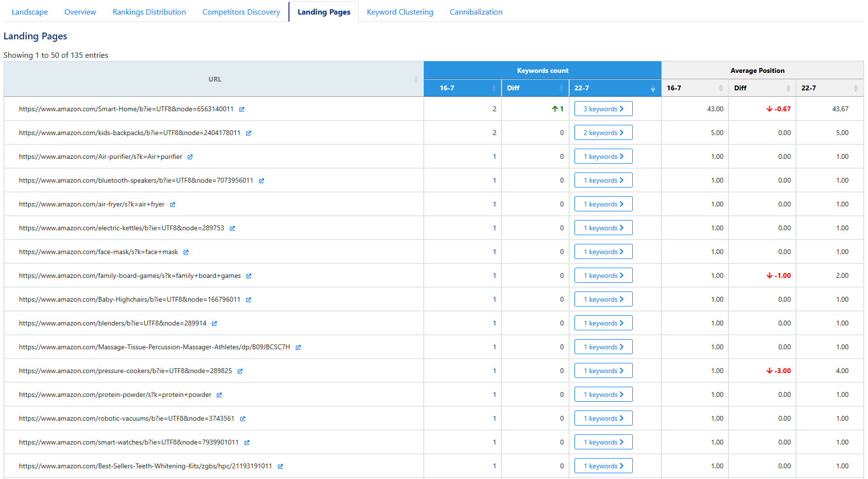The image size is (868, 479).
Task: Click the -0.67 position diff value
Action: coord(779,109)
